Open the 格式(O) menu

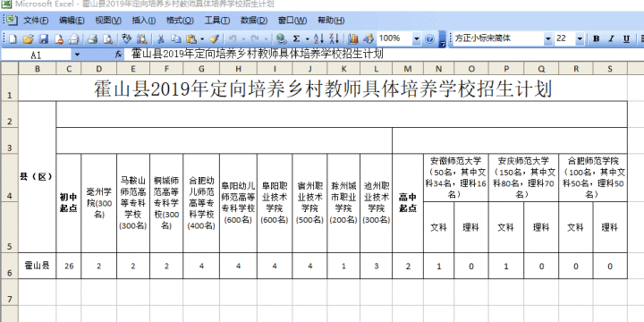[180, 20]
